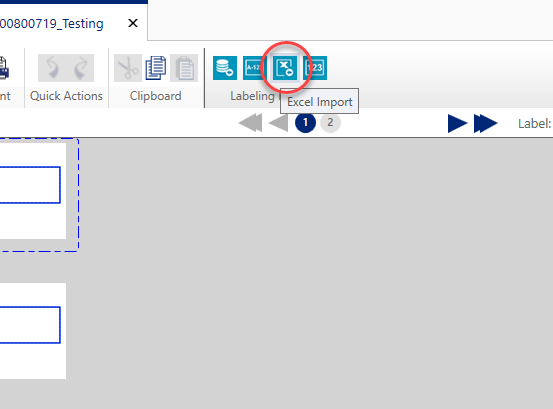This screenshot has height=409, width=553.
Task: Click the paste clipboard icon
Action: coord(184,68)
